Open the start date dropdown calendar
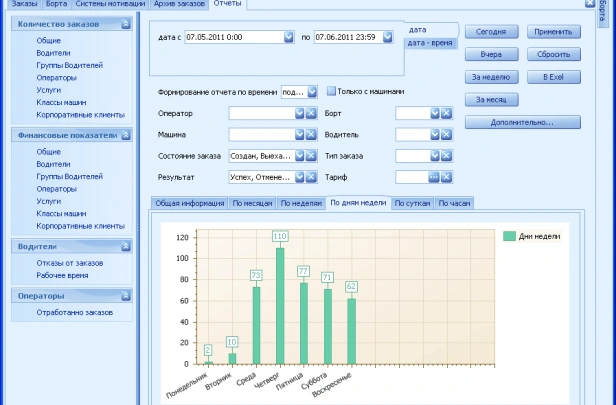This screenshot has width=616, height=405. coord(275,37)
